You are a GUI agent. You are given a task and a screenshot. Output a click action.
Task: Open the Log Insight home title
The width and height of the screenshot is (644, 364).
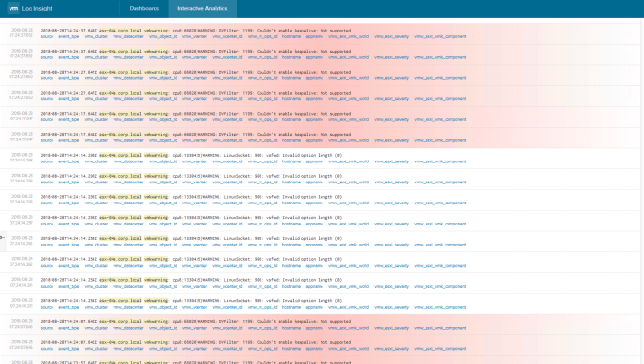(37, 9)
